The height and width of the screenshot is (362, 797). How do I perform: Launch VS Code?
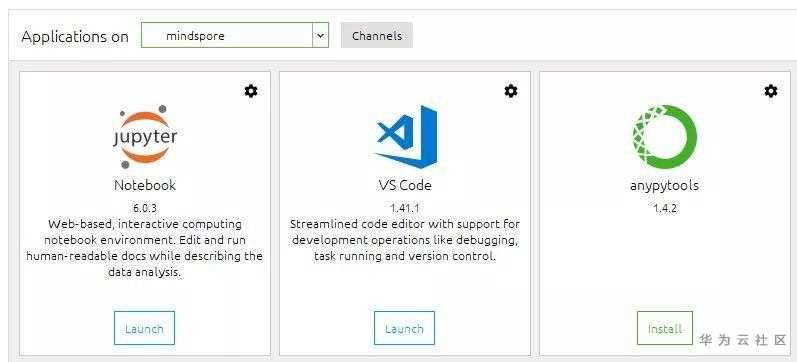[x=405, y=328]
